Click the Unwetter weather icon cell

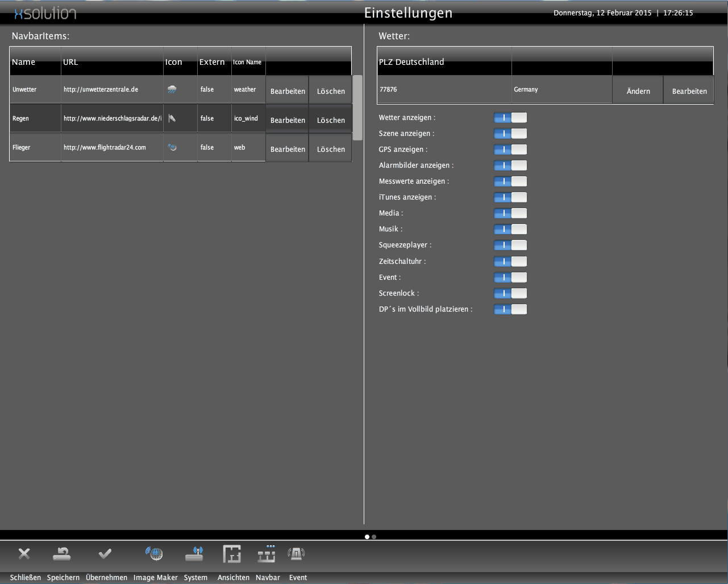tap(172, 89)
